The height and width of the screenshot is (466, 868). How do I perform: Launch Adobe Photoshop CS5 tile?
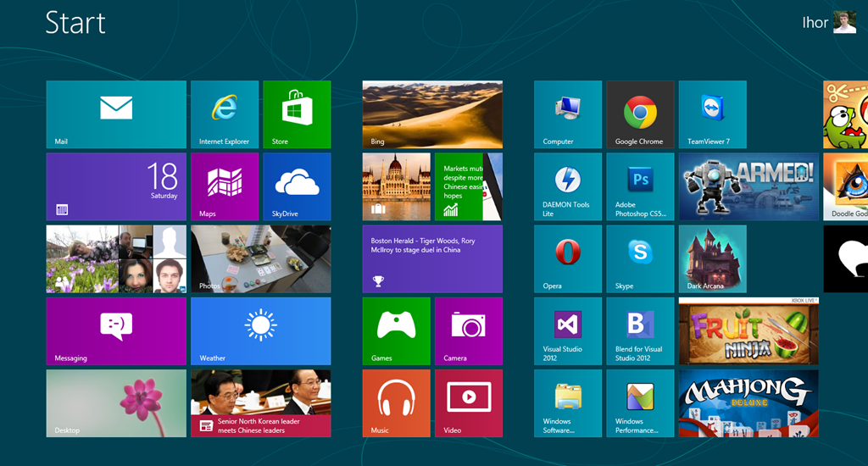coord(641,187)
